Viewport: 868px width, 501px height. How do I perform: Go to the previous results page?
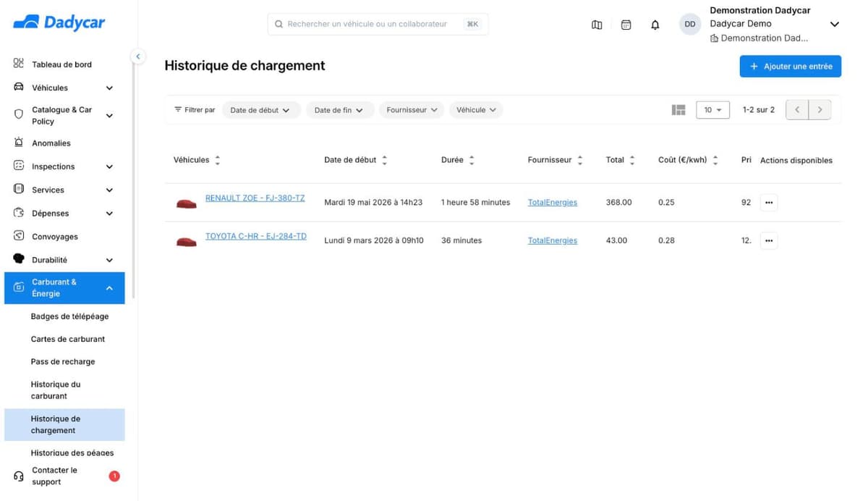tap(797, 110)
